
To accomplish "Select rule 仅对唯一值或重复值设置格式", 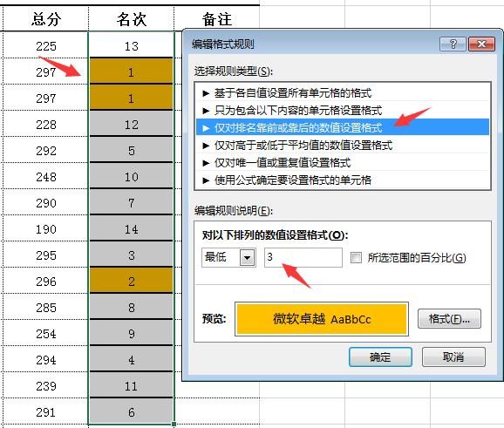I will tap(343, 163).
